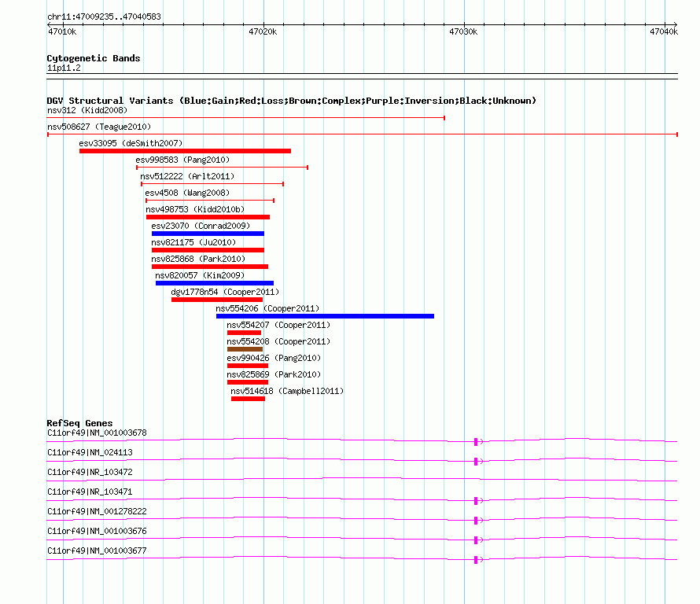
Task: Select C11orf49|NR_103472 transcript label
Action: point(90,473)
